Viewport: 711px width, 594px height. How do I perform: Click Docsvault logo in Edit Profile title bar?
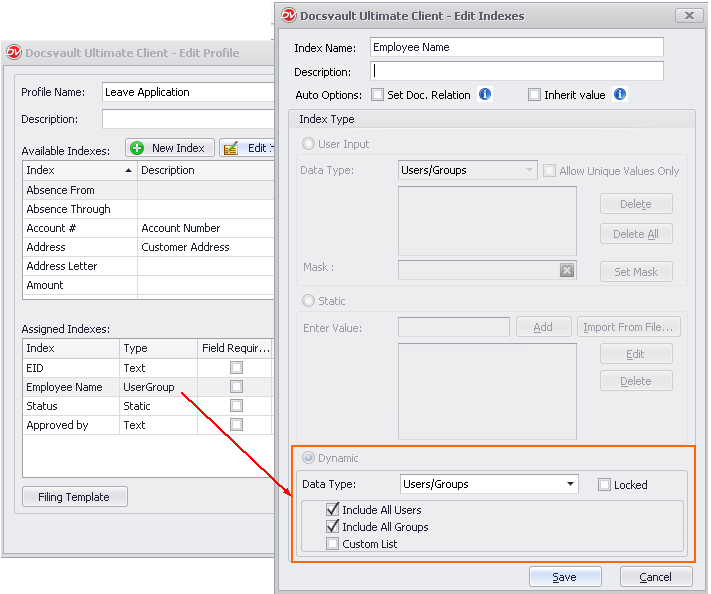14,53
